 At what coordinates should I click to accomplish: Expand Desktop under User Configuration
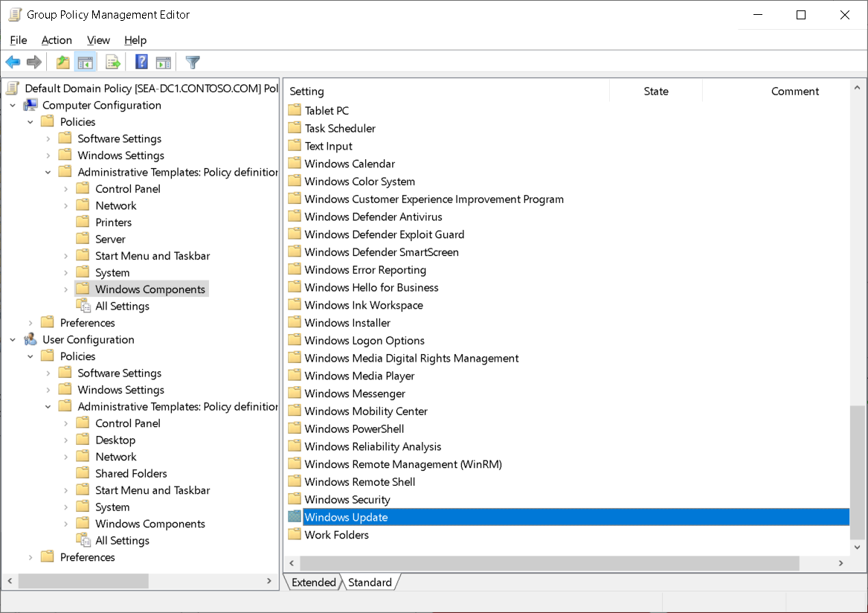pos(66,440)
